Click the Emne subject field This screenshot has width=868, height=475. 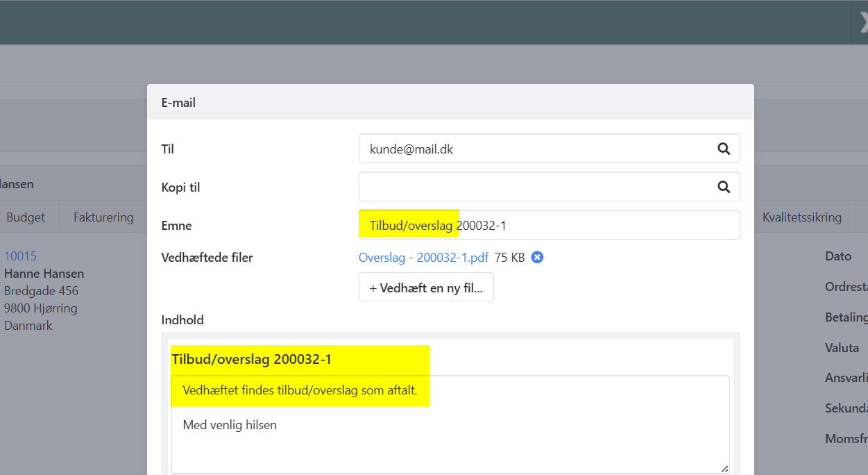(x=549, y=225)
